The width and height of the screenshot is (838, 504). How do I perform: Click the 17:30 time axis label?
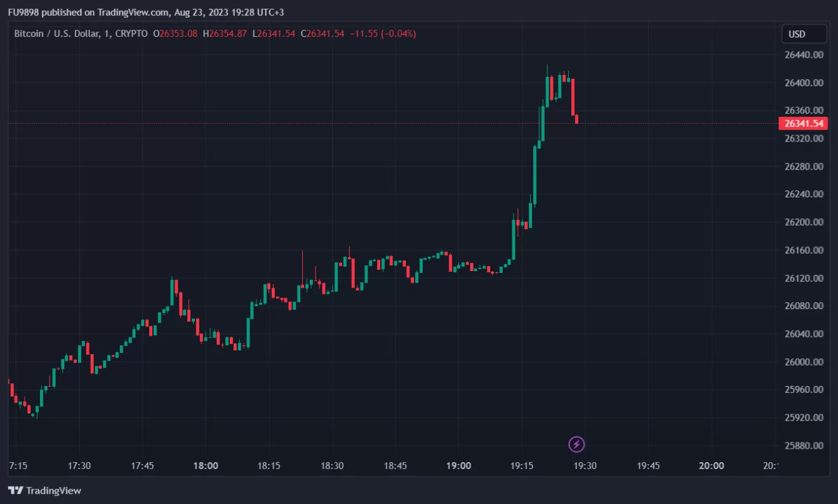(79, 465)
